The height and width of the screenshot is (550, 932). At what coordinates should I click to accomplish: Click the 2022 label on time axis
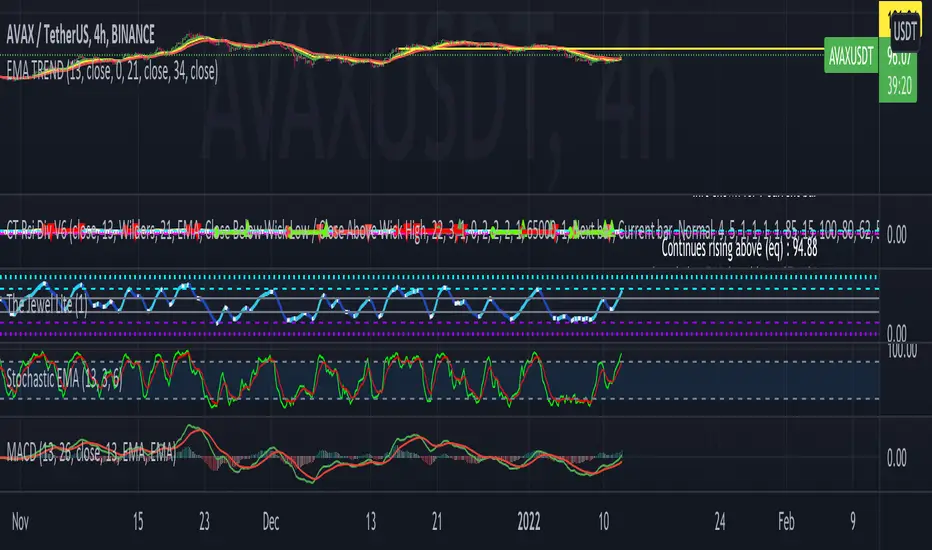[x=528, y=522]
